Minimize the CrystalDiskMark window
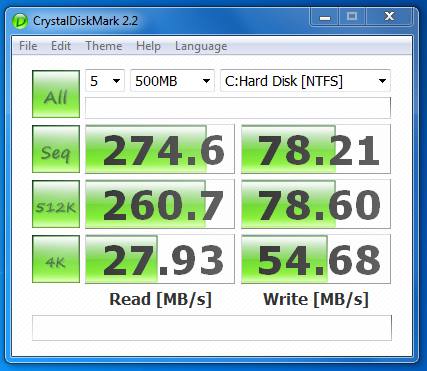427x371 pixels. (325, 17)
